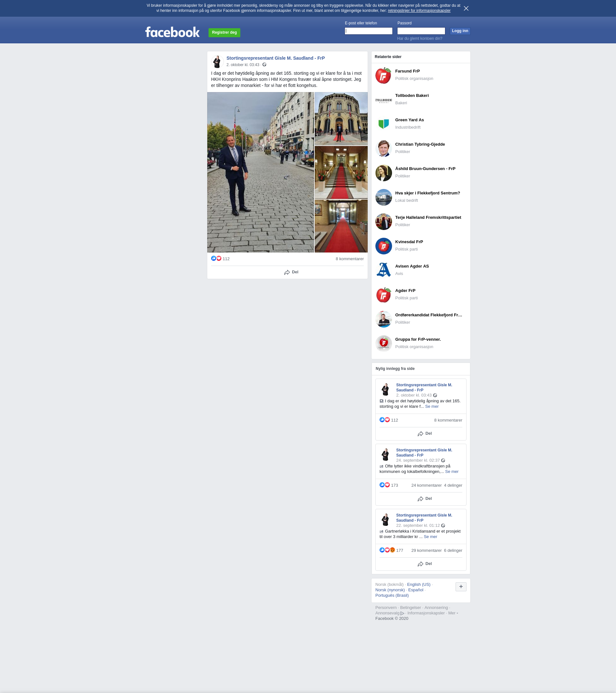Switch language to English (US)

(419, 585)
